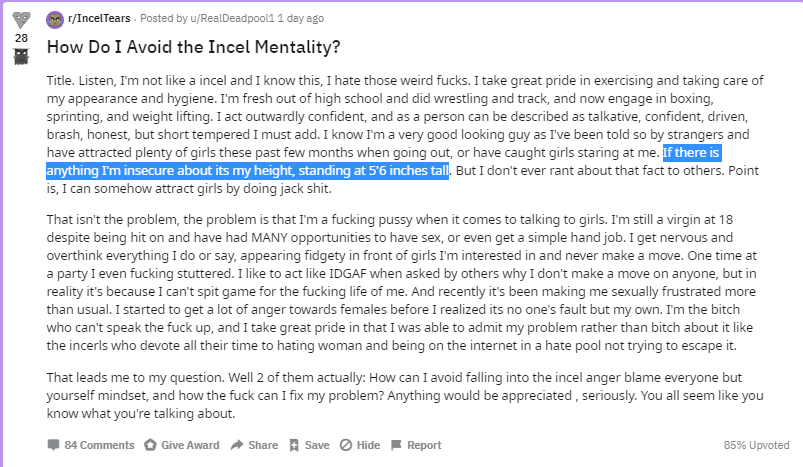Viewport: 803px width, 467px height.
Task: Click the Give Award badge icon
Action: pos(150,445)
